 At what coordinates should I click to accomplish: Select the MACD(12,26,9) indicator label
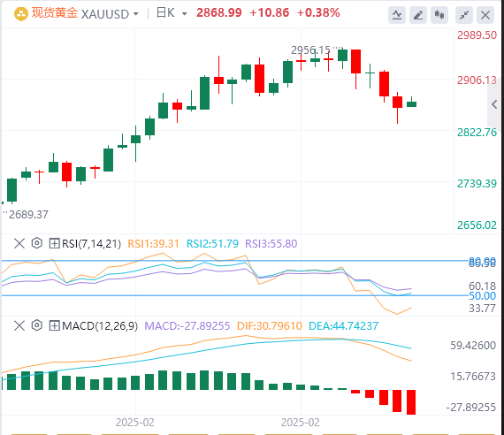tap(100, 326)
